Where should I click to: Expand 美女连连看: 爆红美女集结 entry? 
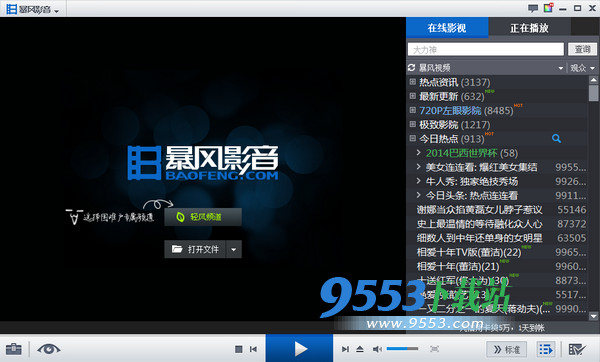[419, 167]
